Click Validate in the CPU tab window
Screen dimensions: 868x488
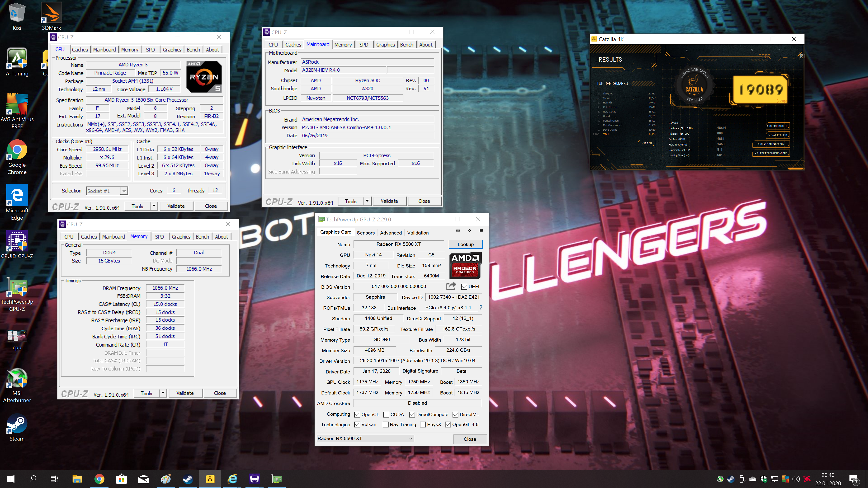(176, 206)
